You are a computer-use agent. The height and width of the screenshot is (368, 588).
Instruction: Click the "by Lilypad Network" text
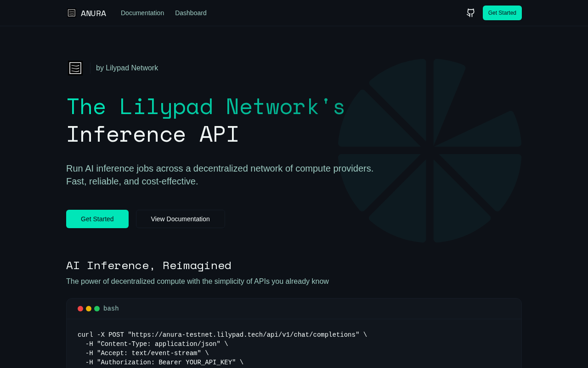coord(127,68)
